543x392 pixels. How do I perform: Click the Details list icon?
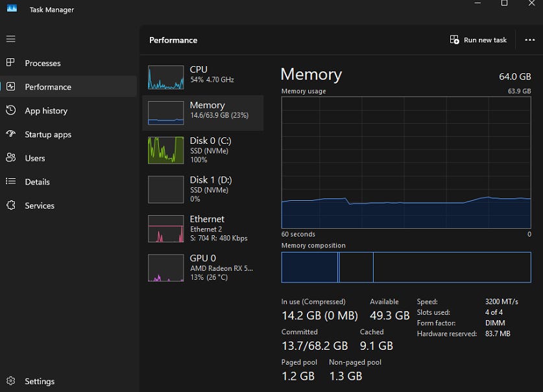pos(11,181)
